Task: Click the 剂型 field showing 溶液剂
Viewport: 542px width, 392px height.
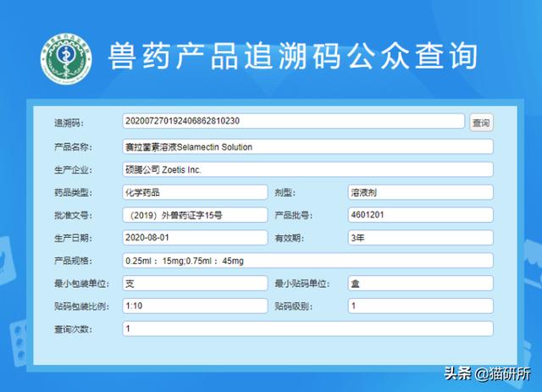Action: coord(420,192)
